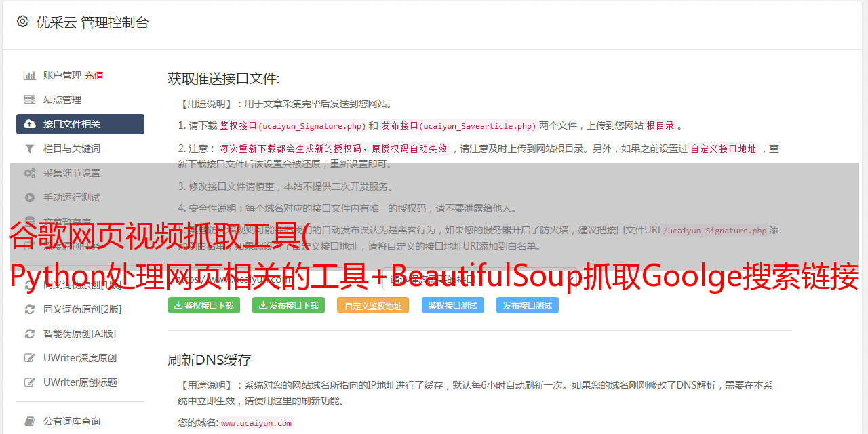Click the highlighted 根目录 text
This screenshot has height=434, width=868.
(660, 125)
